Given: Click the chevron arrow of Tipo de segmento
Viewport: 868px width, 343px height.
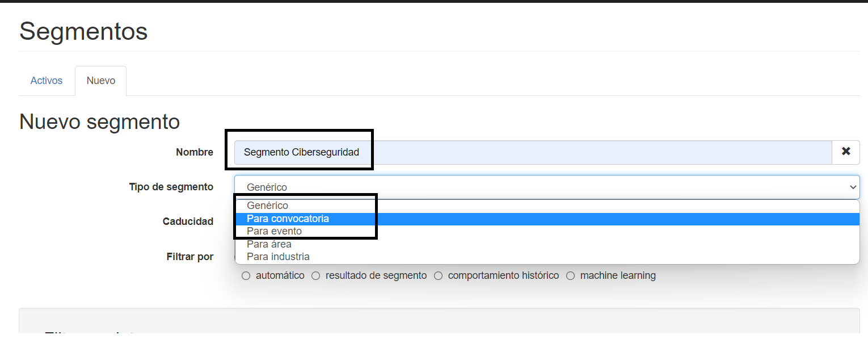Looking at the screenshot, I should click(852, 187).
